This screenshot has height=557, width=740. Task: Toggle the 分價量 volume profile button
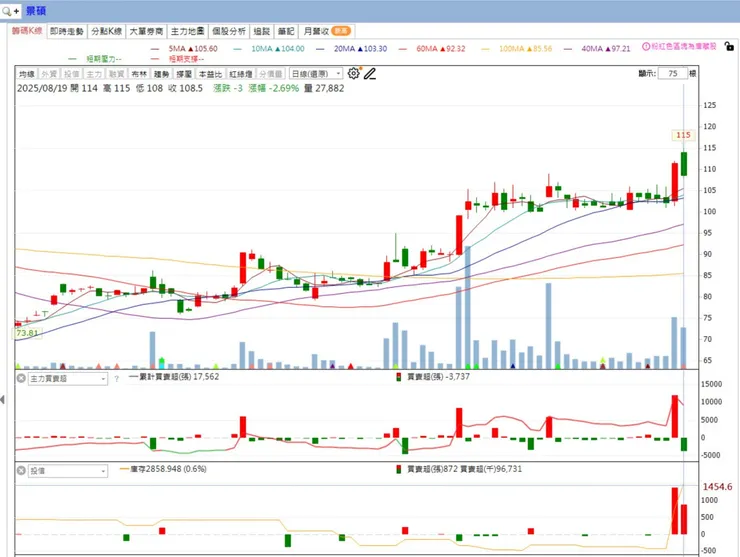coord(271,74)
